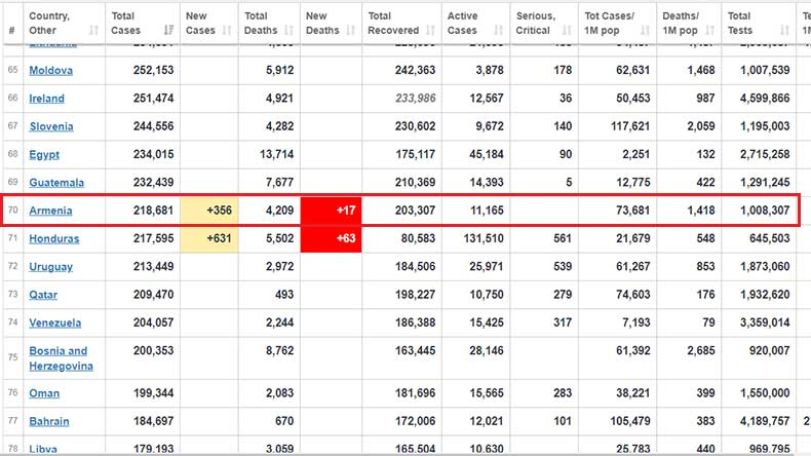Open the Uruguay country link
811x456 pixels.
(51, 267)
